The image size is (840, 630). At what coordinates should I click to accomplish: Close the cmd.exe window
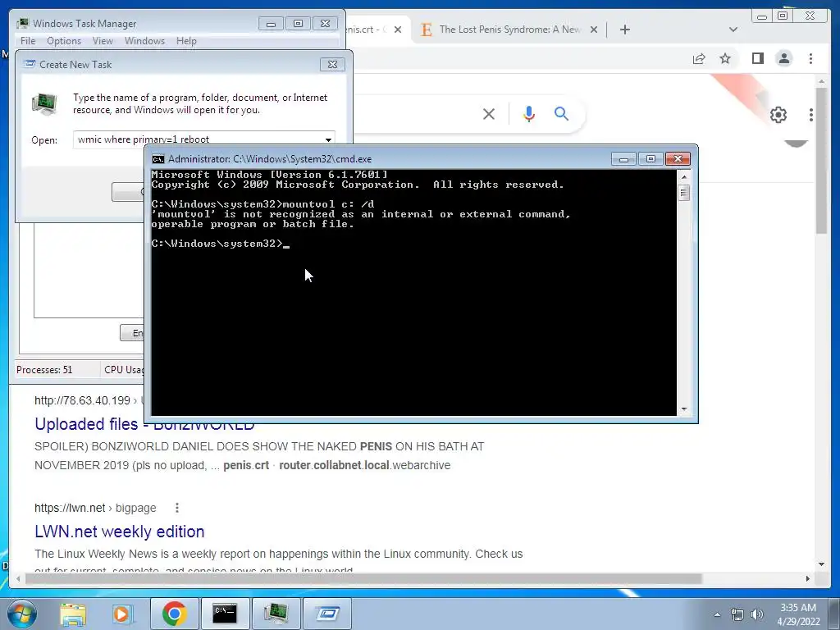(x=678, y=159)
